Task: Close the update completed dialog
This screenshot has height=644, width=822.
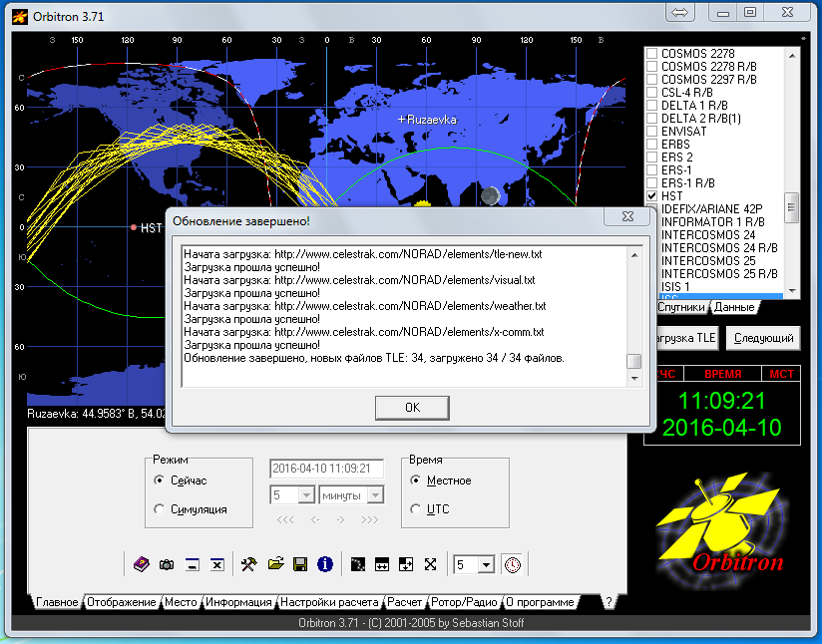Action: (x=627, y=216)
